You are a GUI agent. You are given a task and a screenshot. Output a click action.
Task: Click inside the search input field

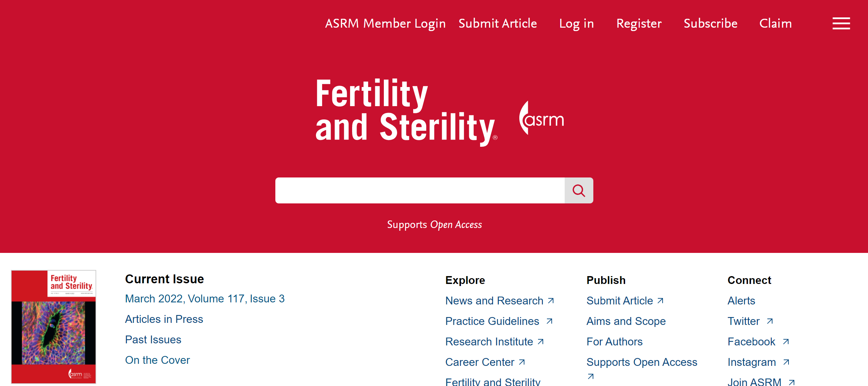click(420, 190)
